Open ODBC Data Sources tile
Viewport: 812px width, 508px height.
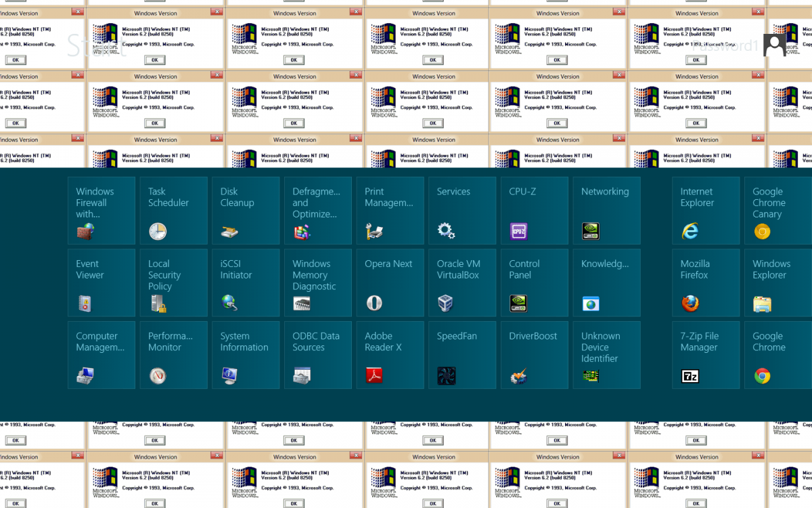click(318, 355)
